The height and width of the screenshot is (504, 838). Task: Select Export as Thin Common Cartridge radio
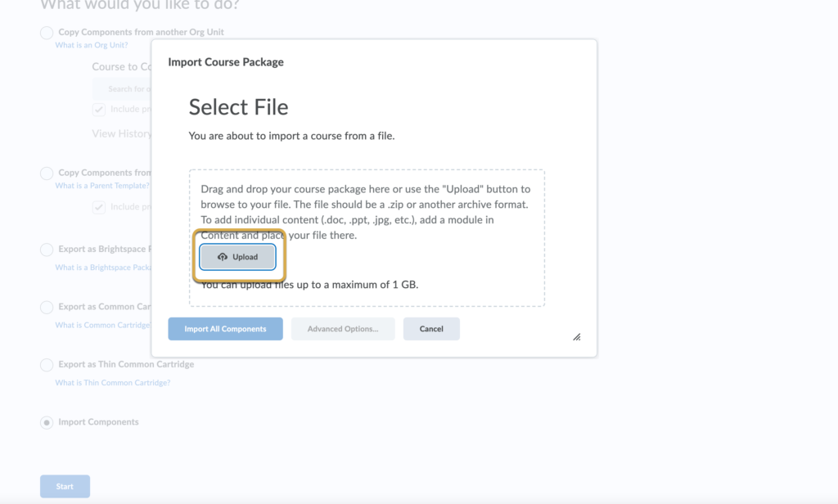[47, 365]
